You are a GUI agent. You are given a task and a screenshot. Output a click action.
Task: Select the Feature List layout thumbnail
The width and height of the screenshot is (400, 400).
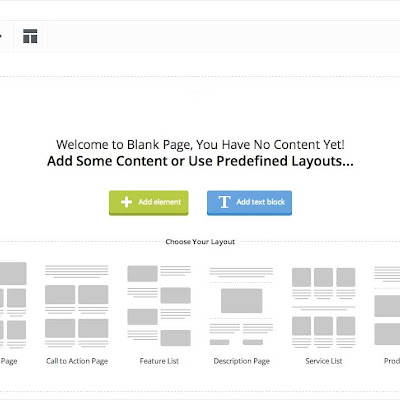click(x=159, y=306)
